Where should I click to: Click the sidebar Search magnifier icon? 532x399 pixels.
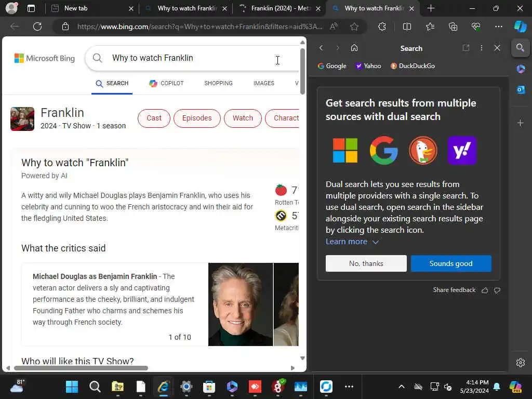coord(520,48)
